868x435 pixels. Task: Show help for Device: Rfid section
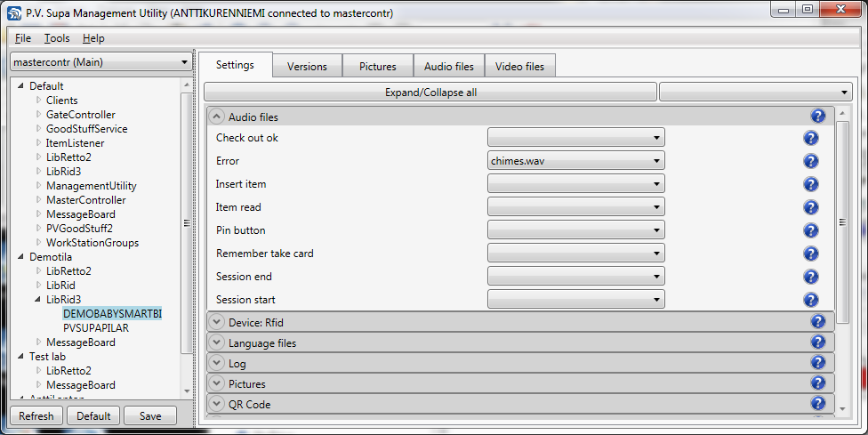pyautogui.click(x=818, y=322)
